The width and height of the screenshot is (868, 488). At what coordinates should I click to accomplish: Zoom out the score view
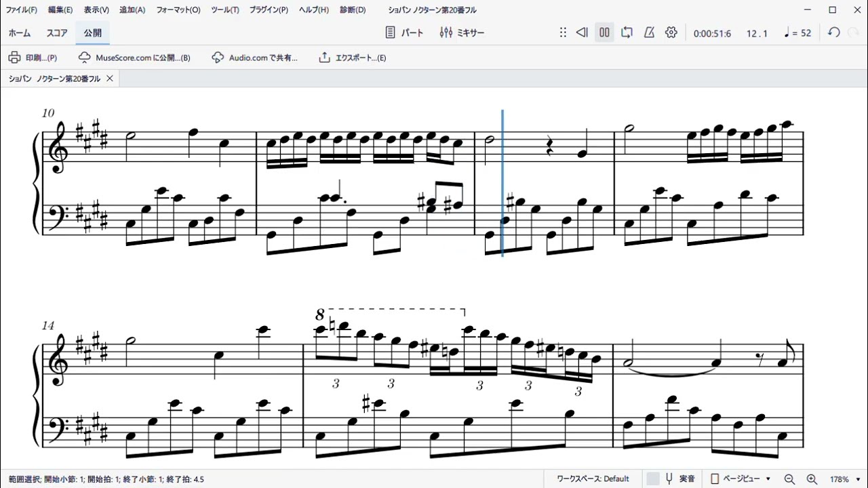pyautogui.click(x=789, y=479)
